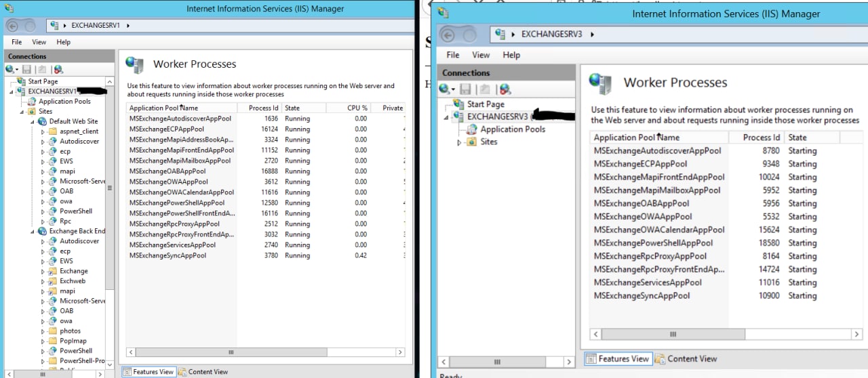Viewport: 868px width, 378px height.
Task: Click Create connection globe icon in EXCHANGESRV3 Connections
Action: 444,89
